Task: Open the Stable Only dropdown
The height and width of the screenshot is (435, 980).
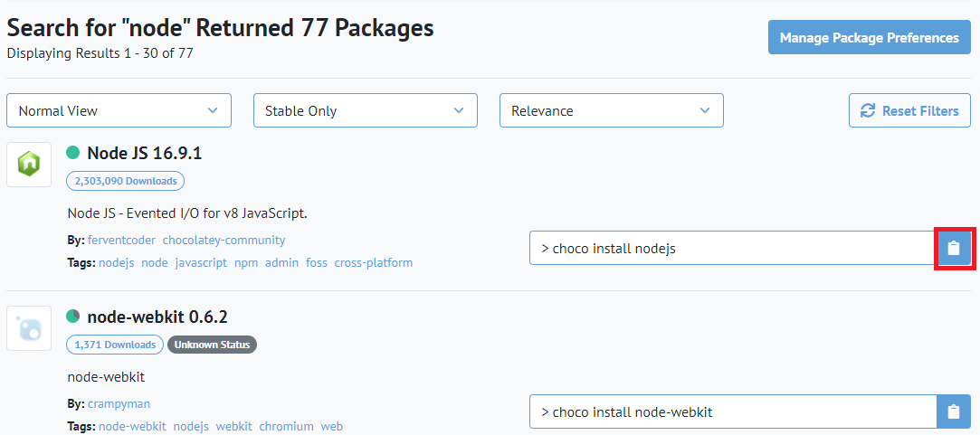Action: pyautogui.click(x=365, y=110)
